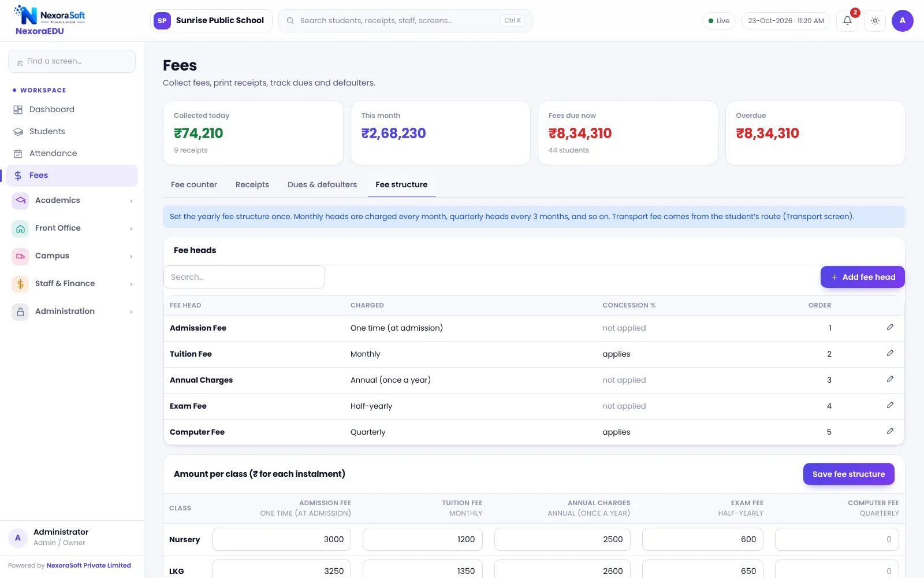
Task: Click the Front Office home icon
Action: tap(20, 228)
